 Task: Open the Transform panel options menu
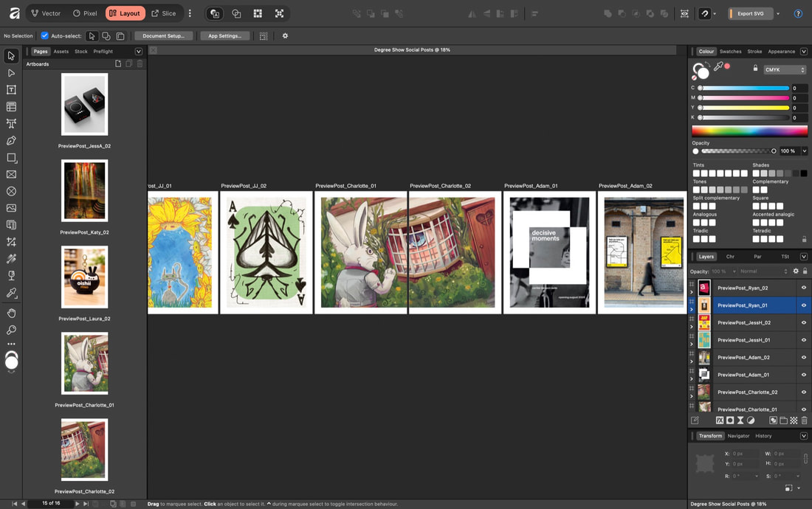(x=804, y=435)
